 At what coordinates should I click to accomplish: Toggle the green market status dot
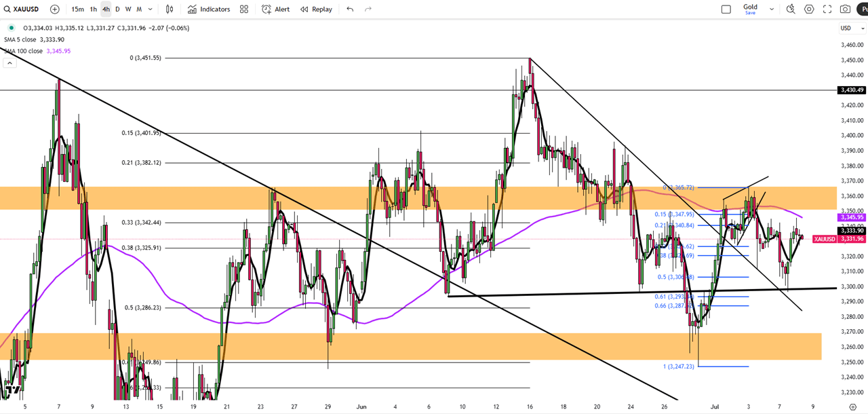[11, 28]
